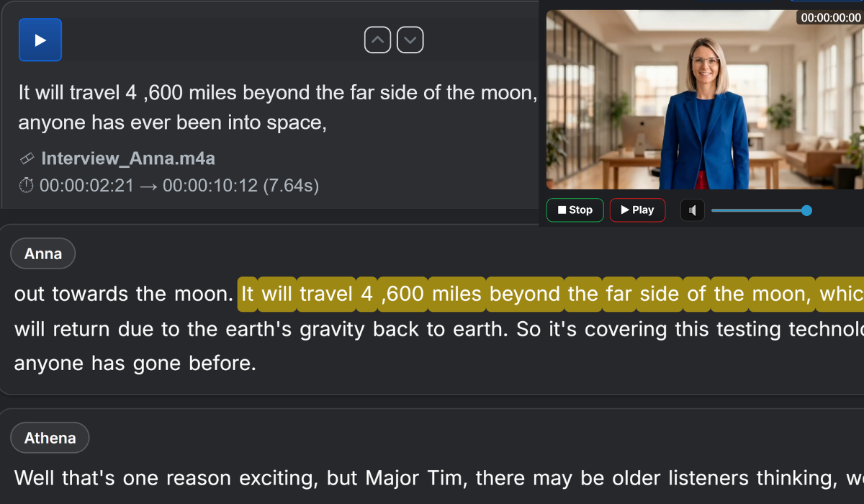864x504 pixels.
Task: Click the video timecode 00:00:00:00 display
Action: point(830,18)
